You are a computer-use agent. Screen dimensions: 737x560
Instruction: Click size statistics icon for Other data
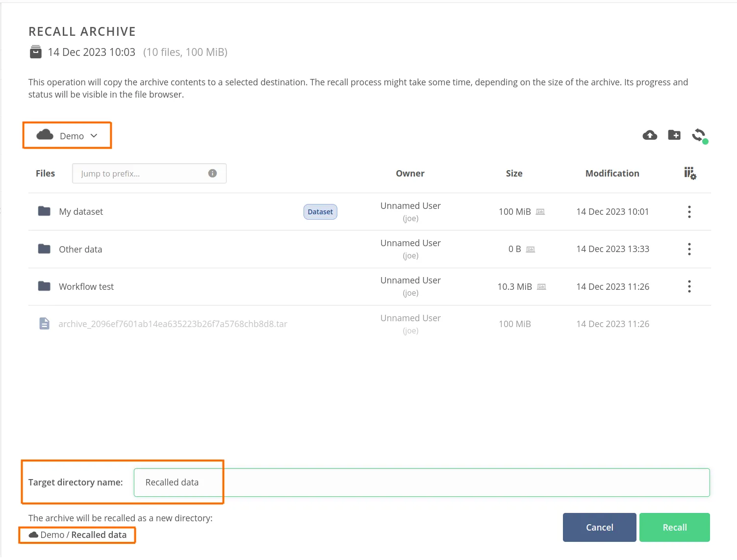(531, 250)
